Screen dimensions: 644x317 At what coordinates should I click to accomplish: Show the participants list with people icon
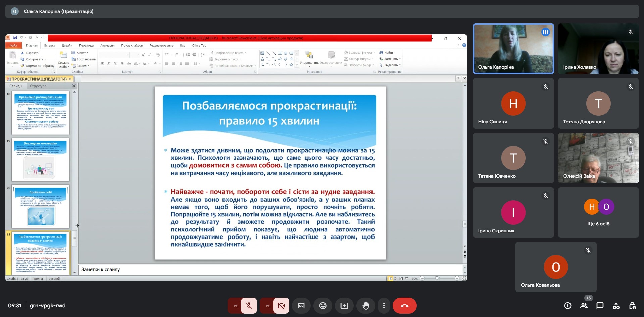click(x=584, y=306)
